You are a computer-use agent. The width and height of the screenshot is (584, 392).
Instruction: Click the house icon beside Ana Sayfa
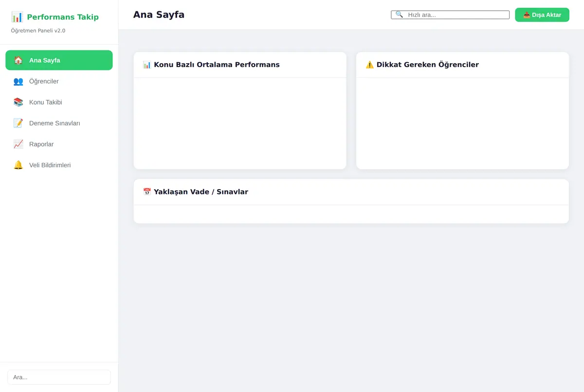click(x=18, y=60)
